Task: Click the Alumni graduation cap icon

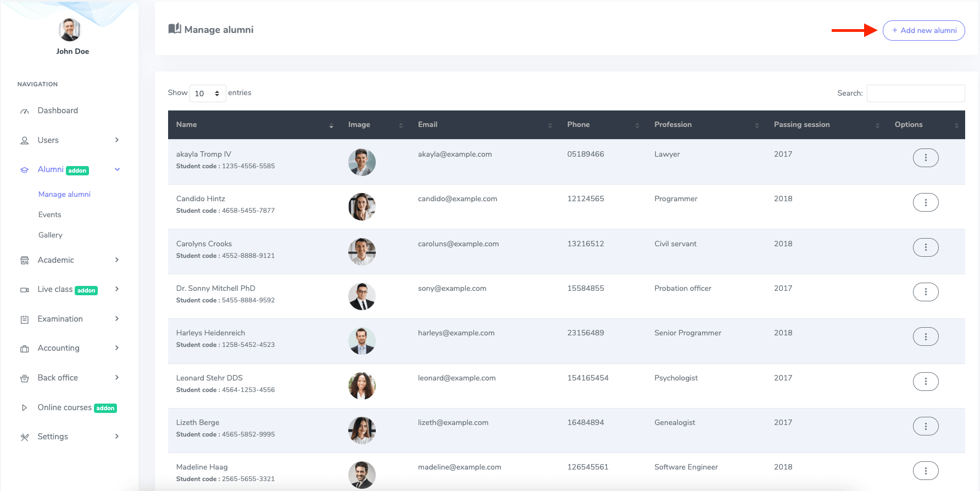Action: pyautogui.click(x=25, y=170)
